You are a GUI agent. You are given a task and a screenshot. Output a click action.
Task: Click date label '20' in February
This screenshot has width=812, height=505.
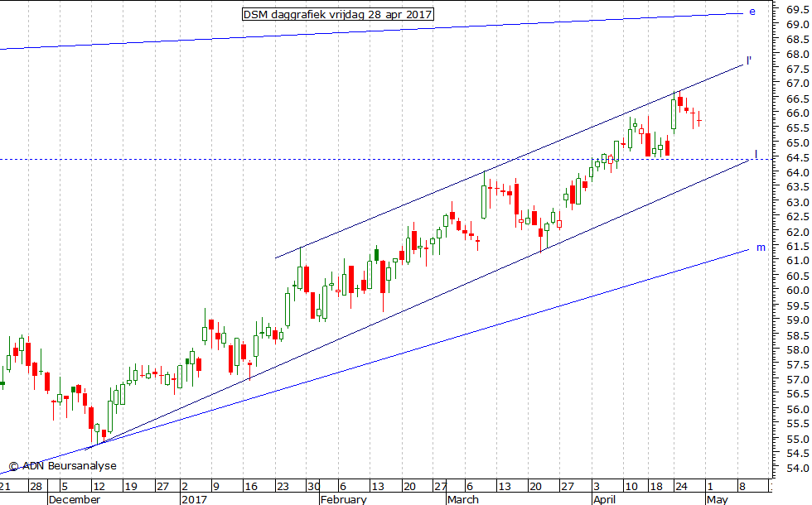point(409,487)
